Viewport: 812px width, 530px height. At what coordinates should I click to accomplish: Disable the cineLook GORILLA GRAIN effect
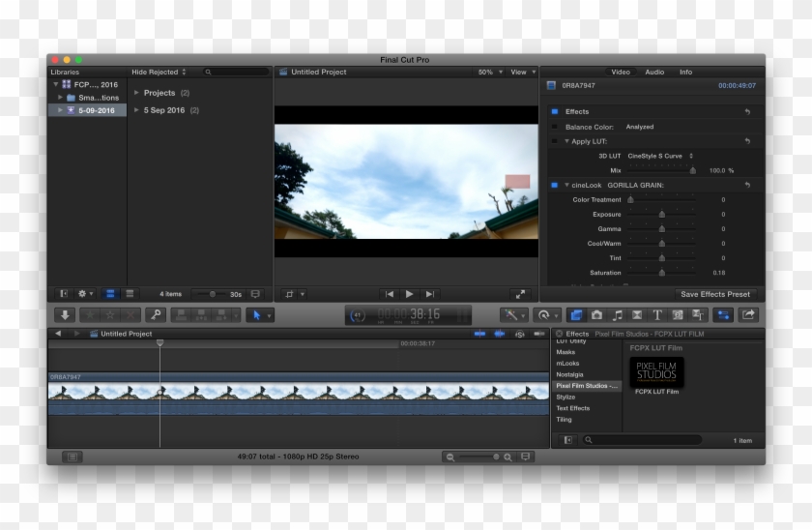[x=555, y=185]
